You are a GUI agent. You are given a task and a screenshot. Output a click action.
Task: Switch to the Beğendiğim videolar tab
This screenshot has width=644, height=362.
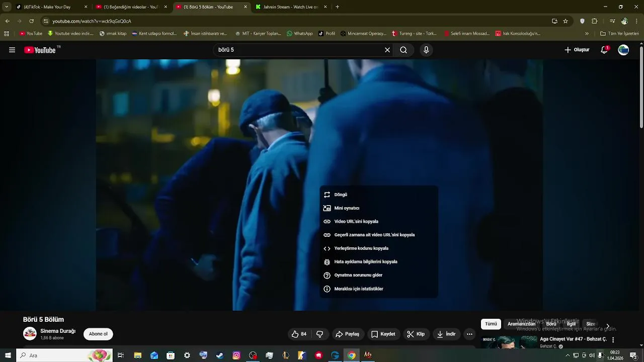[132, 7]
